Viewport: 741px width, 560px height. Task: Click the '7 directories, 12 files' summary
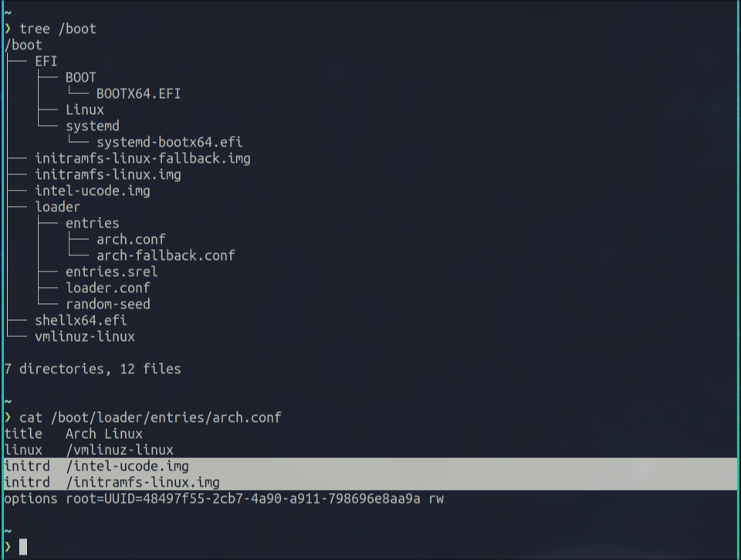click(93, 369)
